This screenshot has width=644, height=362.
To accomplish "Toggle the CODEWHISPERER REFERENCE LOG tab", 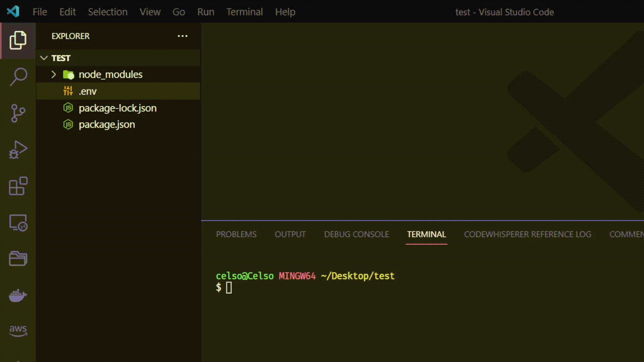I will pyautogui.click(x=527, y=234).
